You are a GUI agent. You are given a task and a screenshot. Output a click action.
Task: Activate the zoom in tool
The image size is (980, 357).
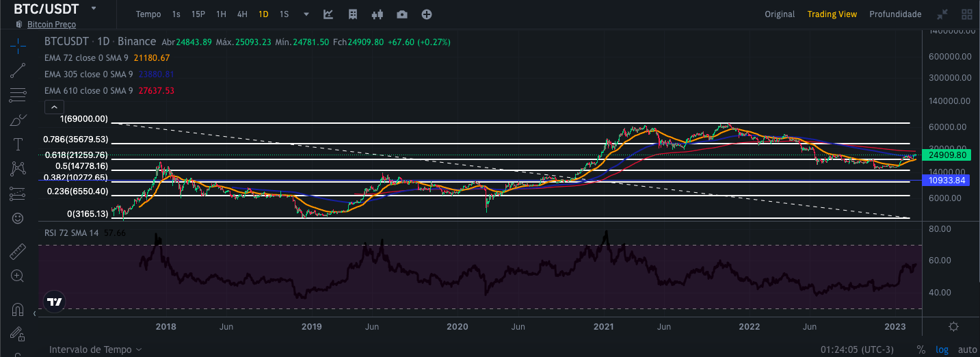[x=18, y=276]
